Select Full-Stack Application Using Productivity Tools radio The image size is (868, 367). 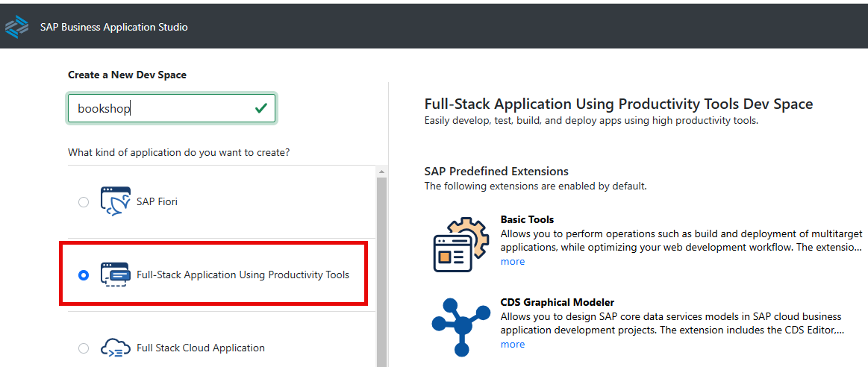[84, 275]
